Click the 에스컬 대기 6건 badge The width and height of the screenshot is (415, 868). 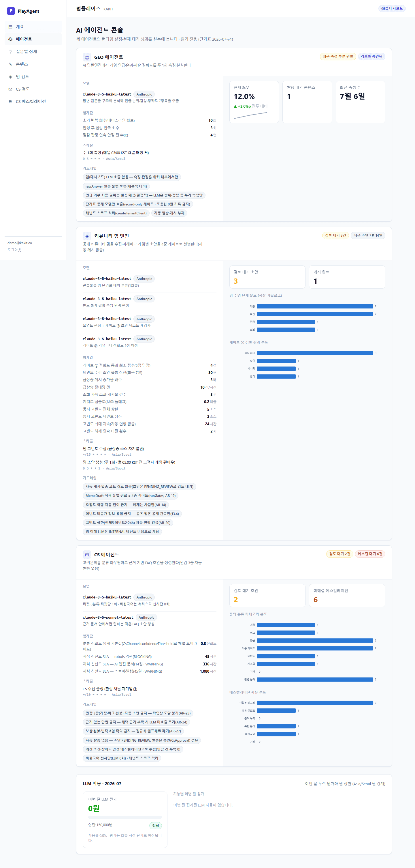point(370,554)
